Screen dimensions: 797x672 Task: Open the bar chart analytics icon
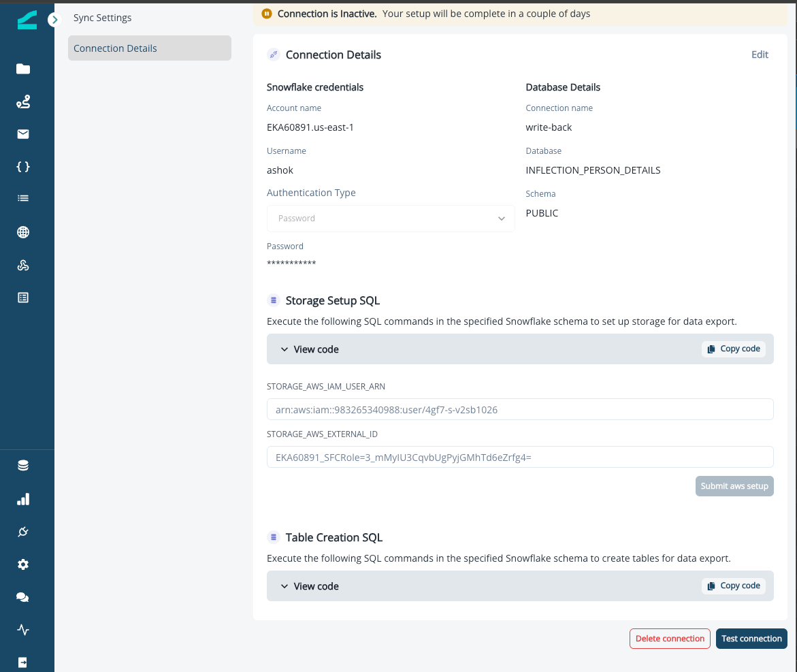click(23, 499)
